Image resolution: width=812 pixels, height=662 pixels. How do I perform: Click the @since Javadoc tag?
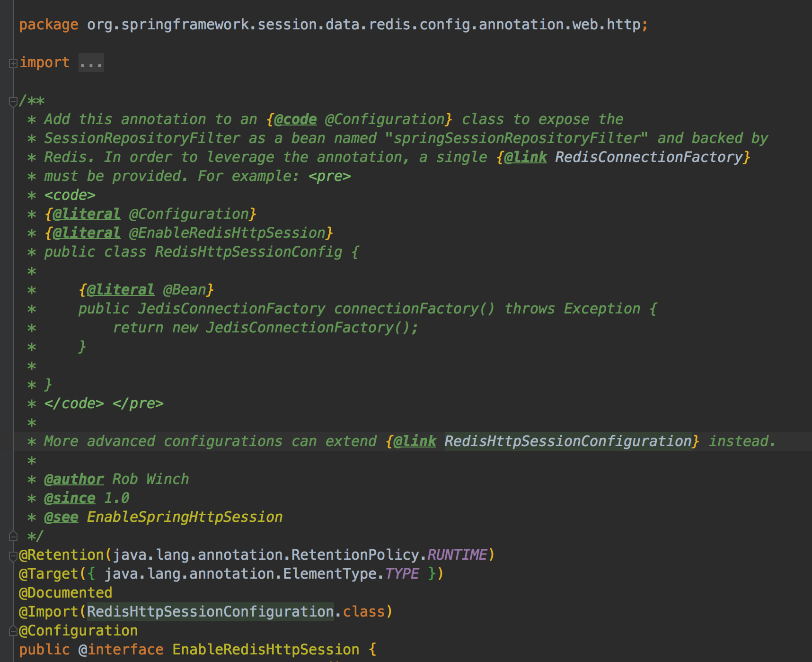pyautogui.click(x=70, y=498)
